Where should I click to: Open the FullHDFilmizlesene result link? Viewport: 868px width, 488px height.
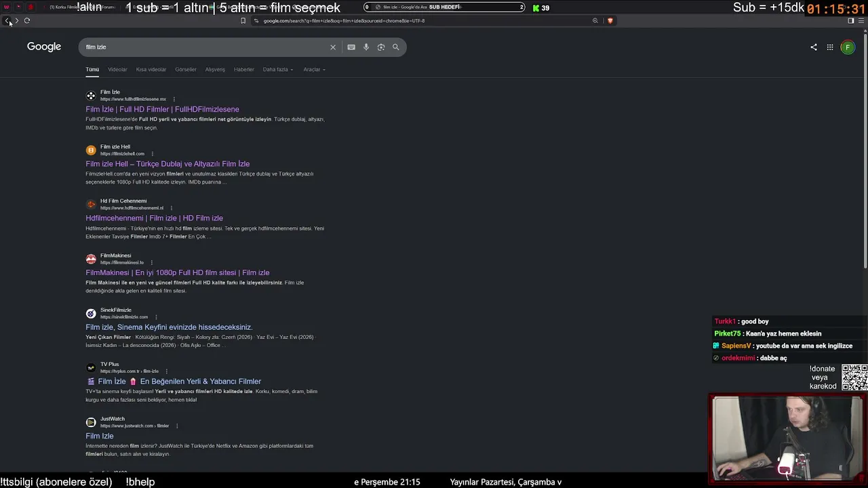coord(162,109)
